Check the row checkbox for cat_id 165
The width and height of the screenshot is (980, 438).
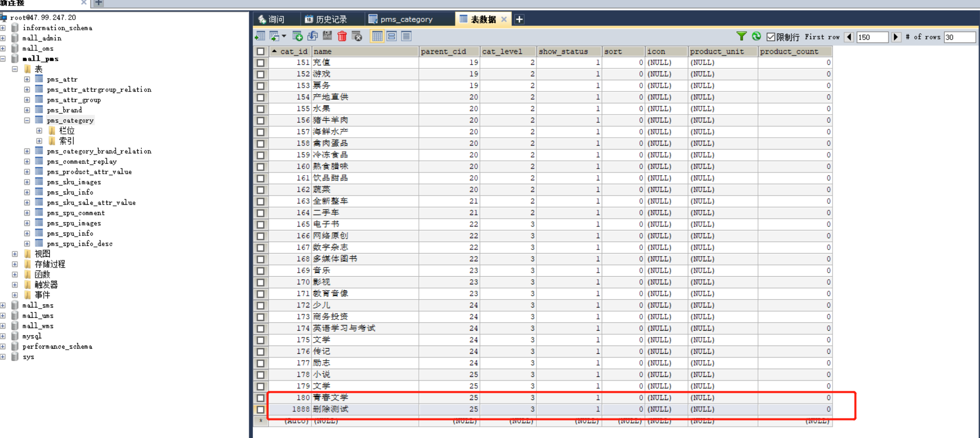[261, 224]
